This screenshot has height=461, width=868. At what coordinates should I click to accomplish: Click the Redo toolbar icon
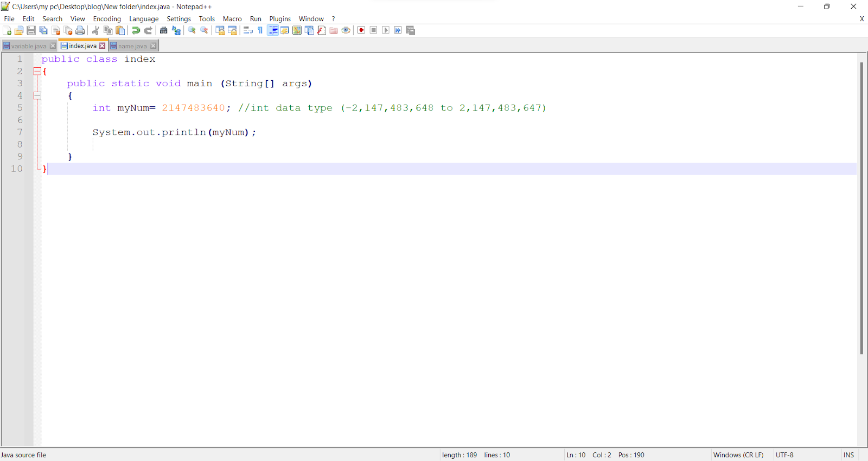[148, 30]
